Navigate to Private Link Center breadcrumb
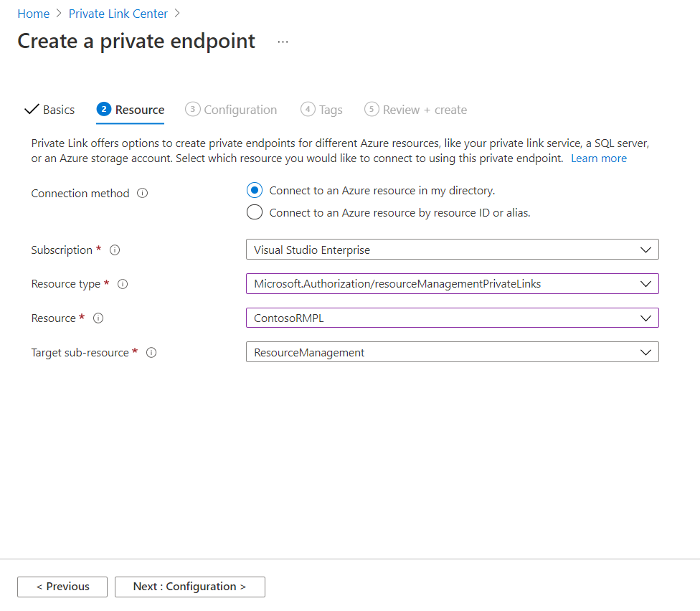This screenshot has height=611, width=700. point(118,14)
